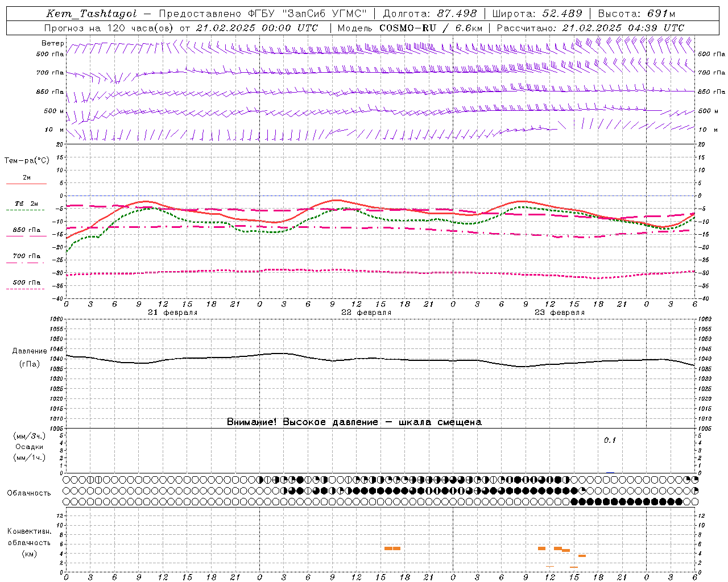Viewport: 728px width, 582px height.
Task: Click the right-side 10 м wind label
Action: [708, 130]
